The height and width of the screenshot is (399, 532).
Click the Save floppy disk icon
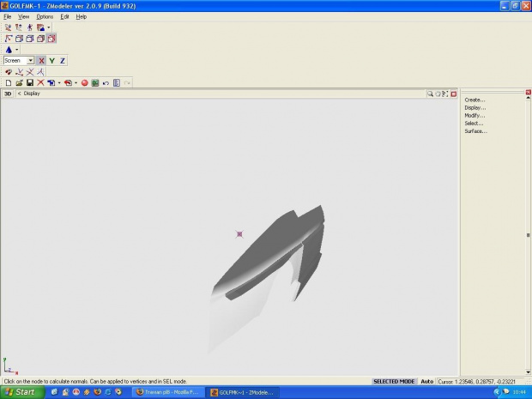pyautogui.click(x=29, y=83)
